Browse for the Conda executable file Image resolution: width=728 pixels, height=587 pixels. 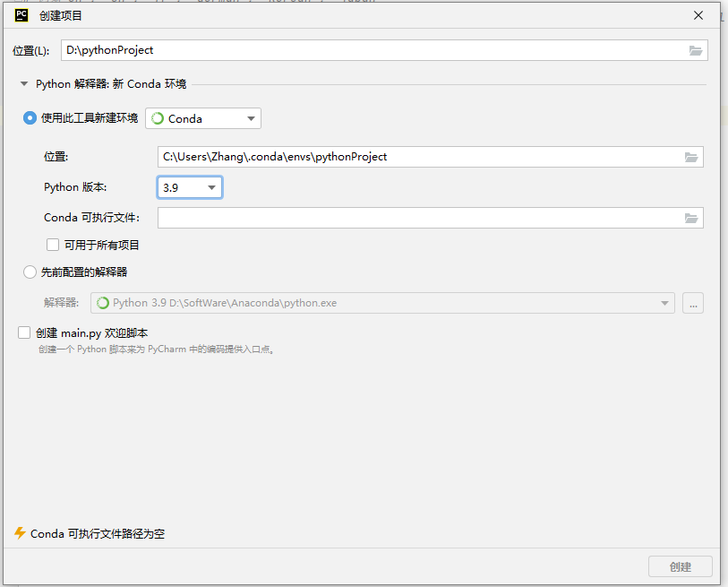pyautogui.click(x=691, y=218)
